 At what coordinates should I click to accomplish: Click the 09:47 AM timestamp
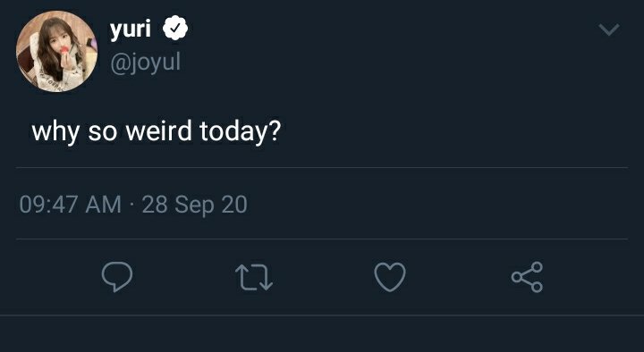(x=71, y=205)
